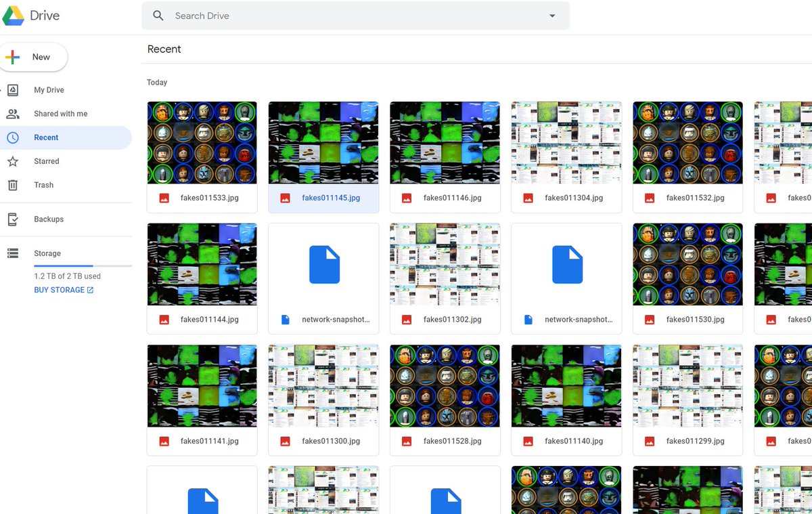Select file name fakes011145.jpg

331,198
